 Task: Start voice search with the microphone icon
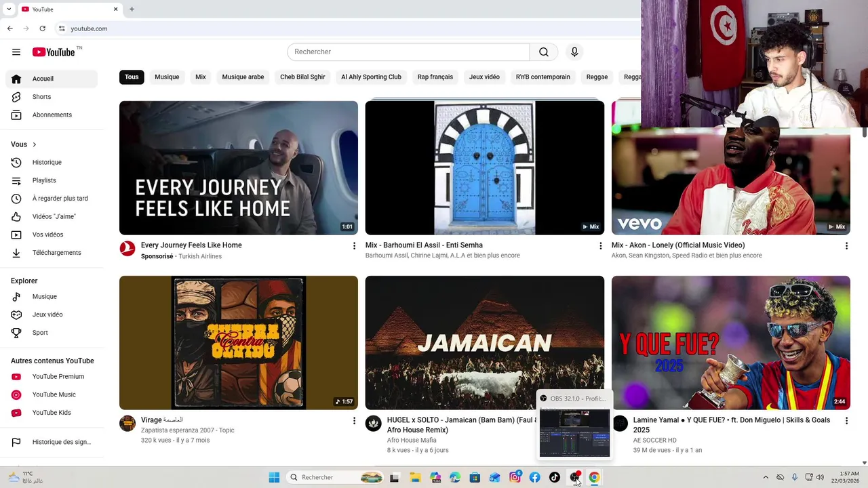click(574, 52)
